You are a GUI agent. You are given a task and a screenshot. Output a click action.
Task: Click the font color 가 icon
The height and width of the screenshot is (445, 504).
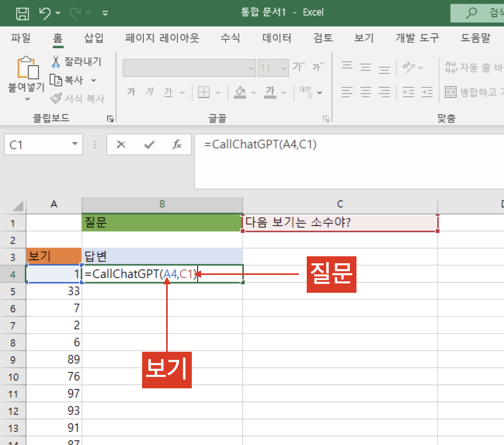pos(270,92)
